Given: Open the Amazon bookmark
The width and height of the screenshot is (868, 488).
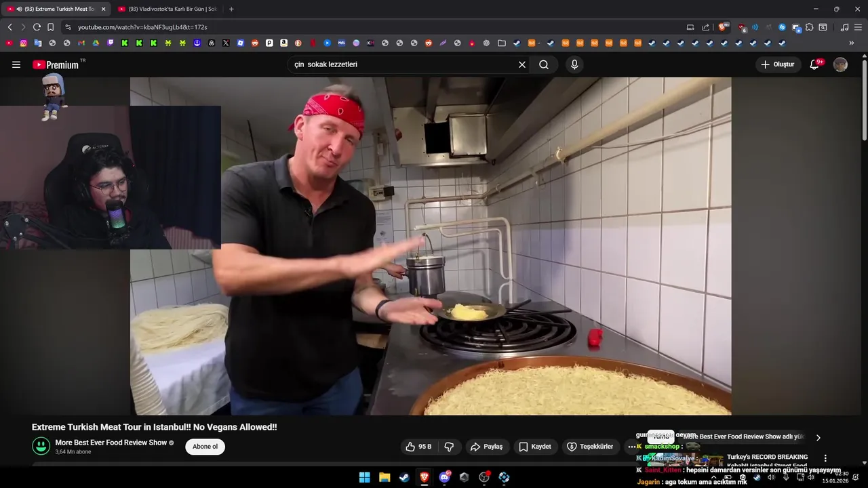Looking at the screenshot, I should [283, 43].
